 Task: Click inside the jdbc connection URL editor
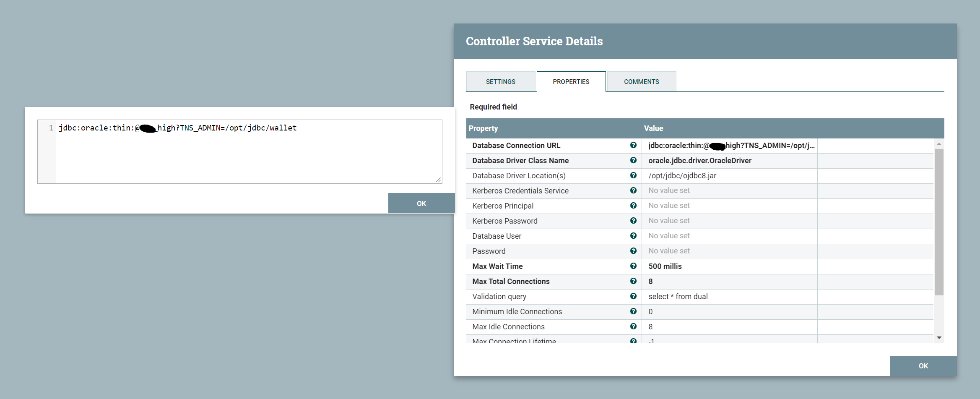(247, 151)
